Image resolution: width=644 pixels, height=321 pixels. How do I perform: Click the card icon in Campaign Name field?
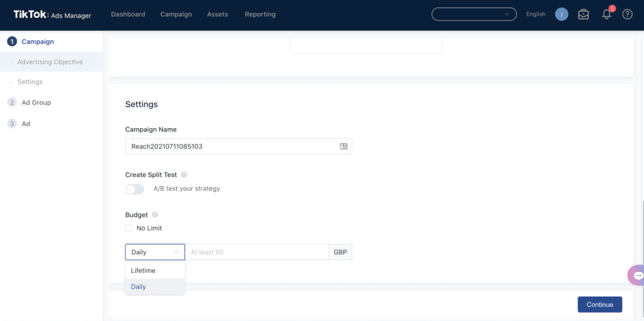pyautogui.click(x=343, y=146)
